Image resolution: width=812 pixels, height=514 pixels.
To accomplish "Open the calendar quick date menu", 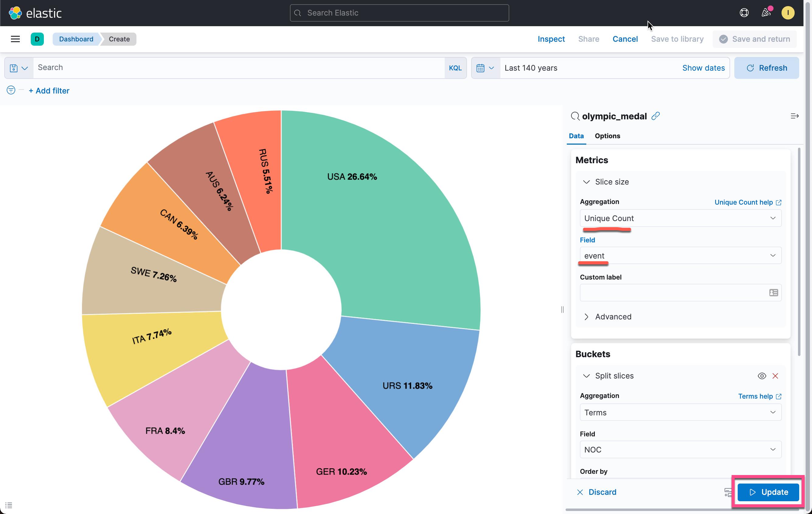I will click(485, 68).
